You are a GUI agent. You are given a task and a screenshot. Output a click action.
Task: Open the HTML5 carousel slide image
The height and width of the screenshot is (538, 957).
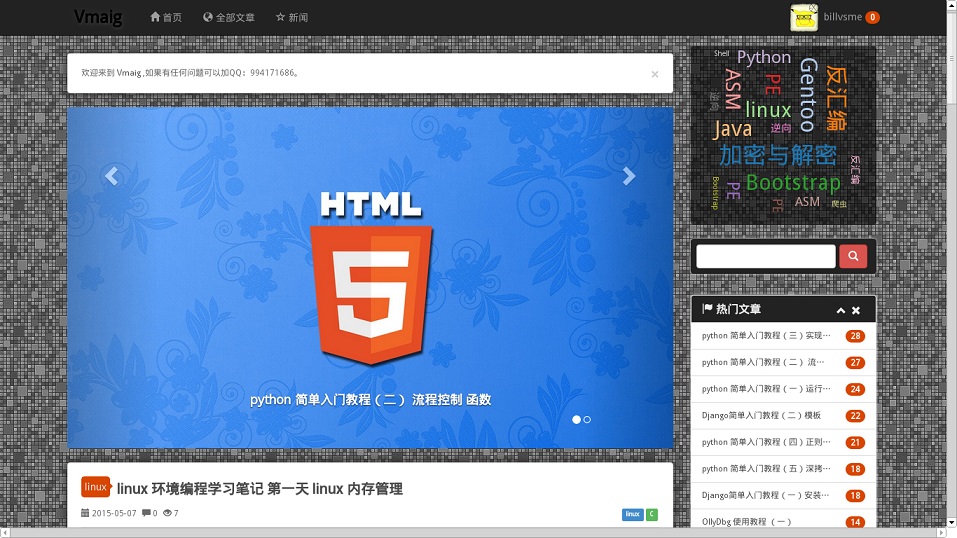pos(371,278)
